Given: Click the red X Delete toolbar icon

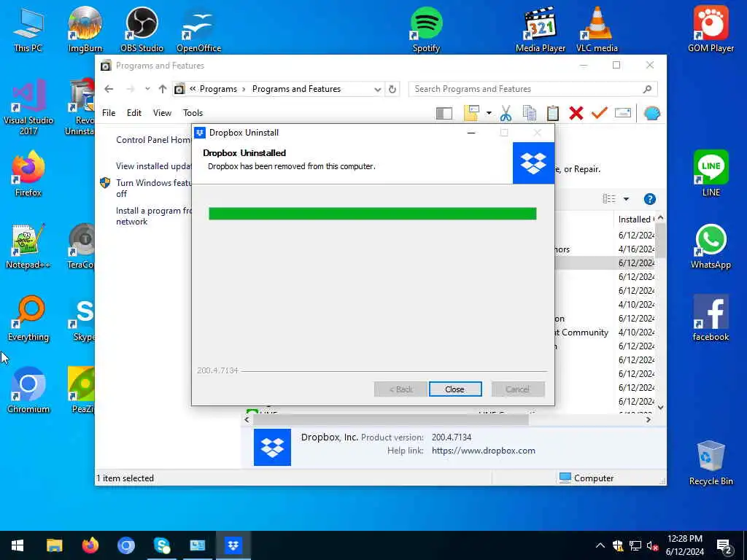Looking at the screenshot, I should [576, 113].
